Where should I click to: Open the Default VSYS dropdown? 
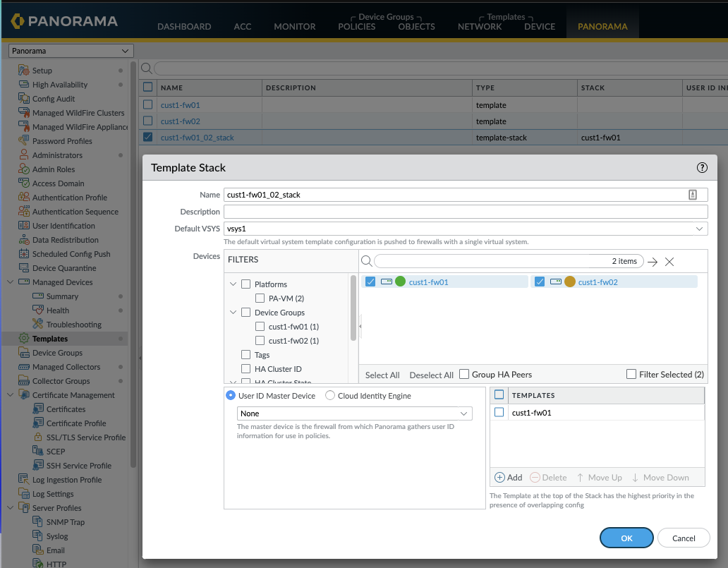click(697, 228)
